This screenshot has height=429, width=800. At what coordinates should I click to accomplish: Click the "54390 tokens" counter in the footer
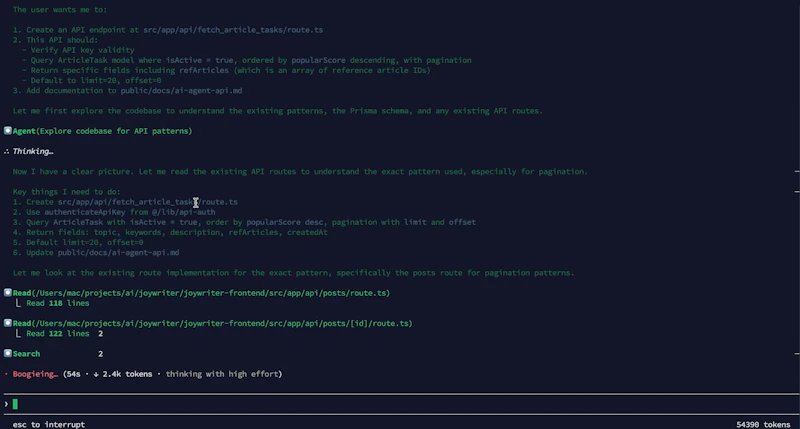[x=763, y=424]
